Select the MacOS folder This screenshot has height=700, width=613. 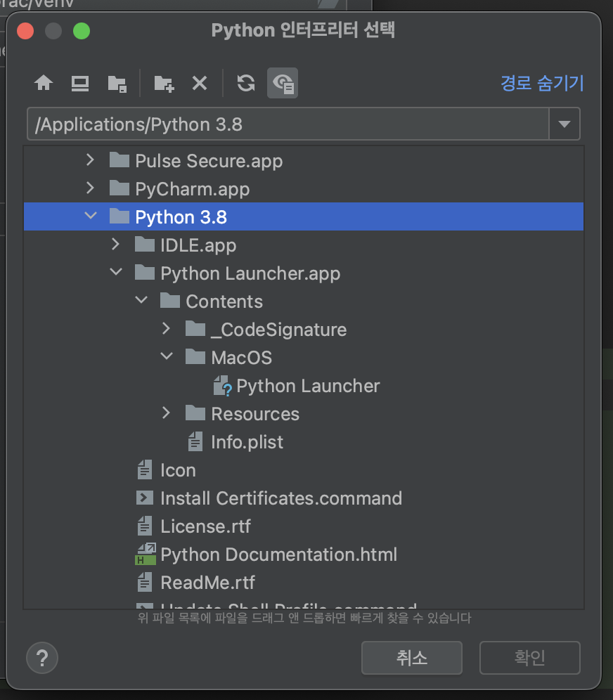click(x=304, y=358)
